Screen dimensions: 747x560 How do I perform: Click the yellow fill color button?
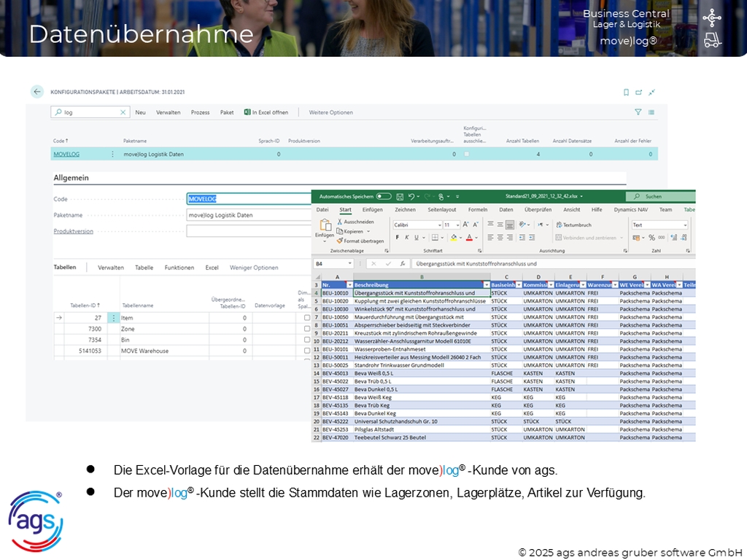tap(454, 238)
